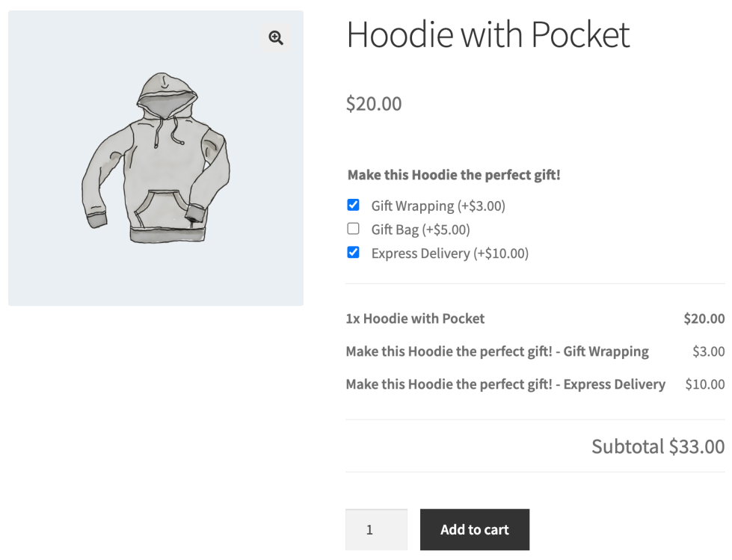Toggle Gift Wrapping checkbox off
The width and height of the screenshot is (732, 560).
click(353, 204)
